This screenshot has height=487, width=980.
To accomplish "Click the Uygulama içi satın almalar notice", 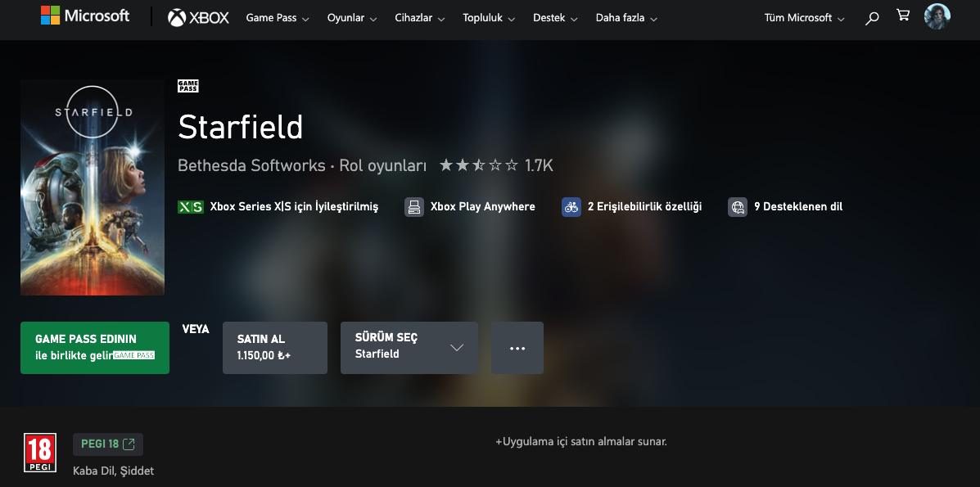I will coord(581,442).
